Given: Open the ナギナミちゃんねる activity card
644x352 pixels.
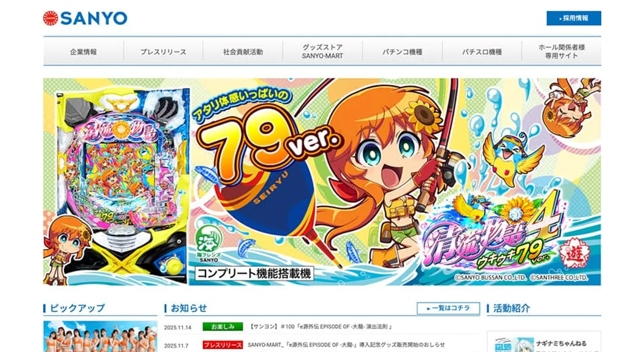Looking at the screenshot, I should coord(544,342).
